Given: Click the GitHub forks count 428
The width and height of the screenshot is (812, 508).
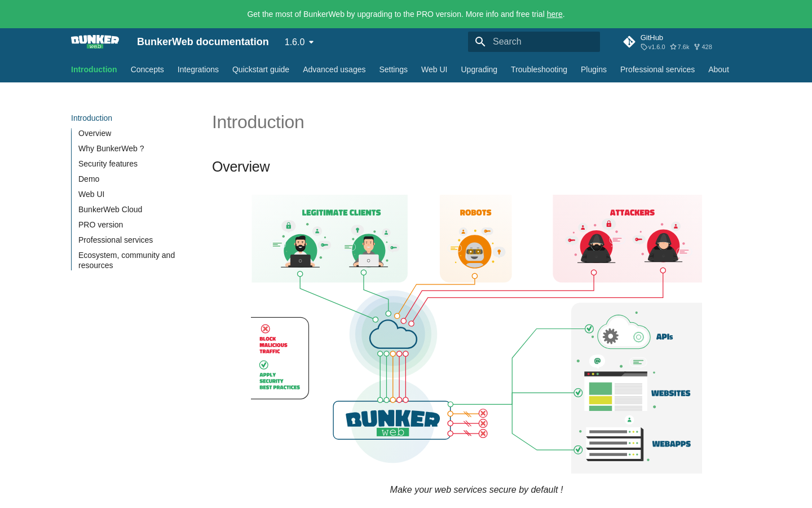Looking at the screenshot, I should click(703, 47).
